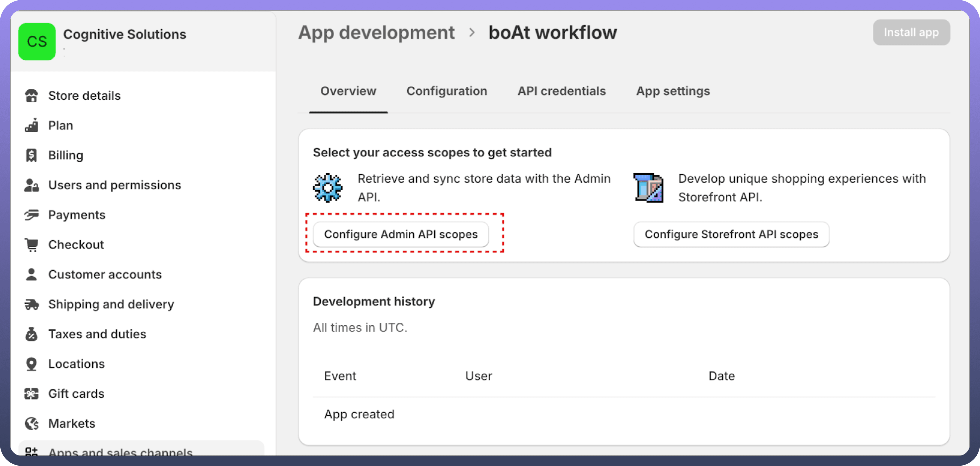
Task: Click Configure Storefront API scopes button
Action: [x=731, y=234]
